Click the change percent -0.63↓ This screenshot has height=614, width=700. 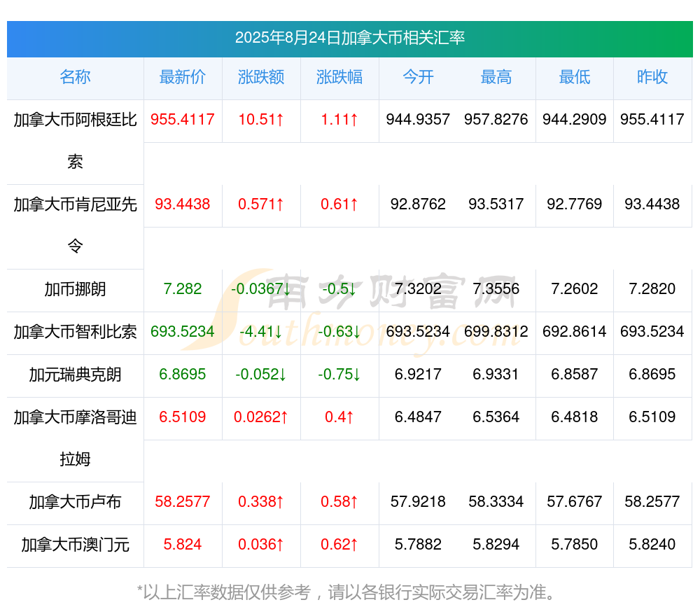click(339, 332)
